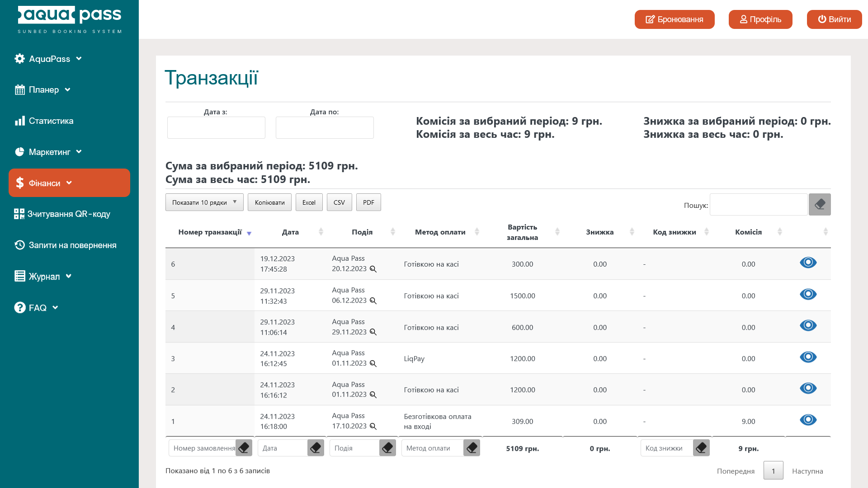Click magnifier icon next to 17.10.2023 event

coord(373,427)
